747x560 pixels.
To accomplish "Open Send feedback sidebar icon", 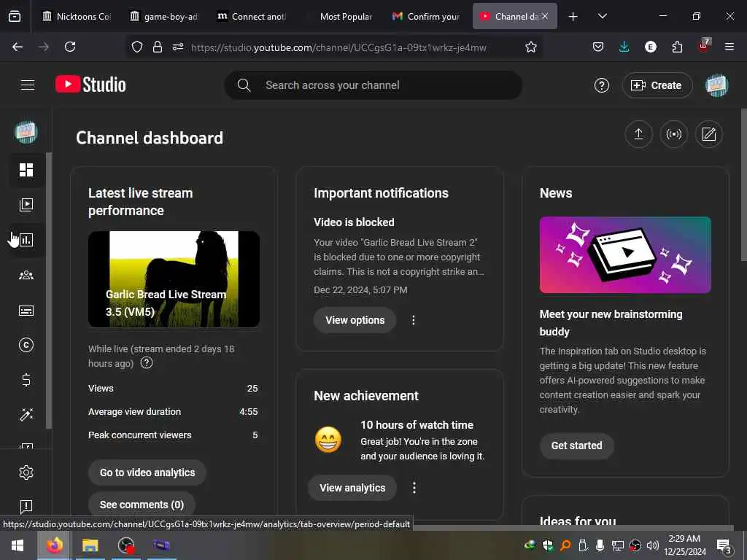I will [26, 506].
